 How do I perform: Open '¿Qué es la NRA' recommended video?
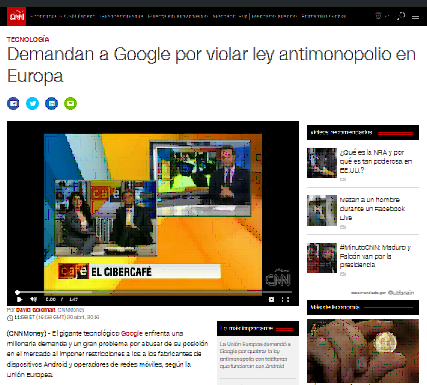pos(376,161)
